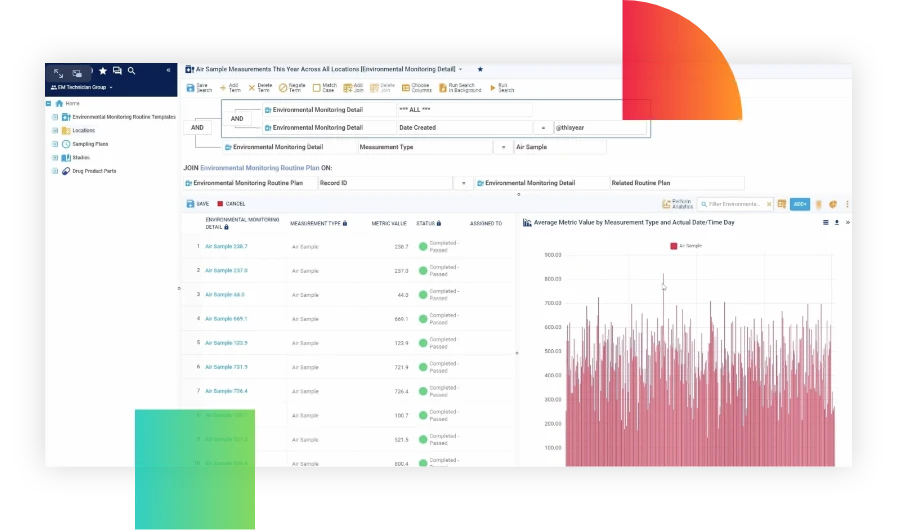Click the Air Sample value input
897x530 pixels.
point(559,147)
